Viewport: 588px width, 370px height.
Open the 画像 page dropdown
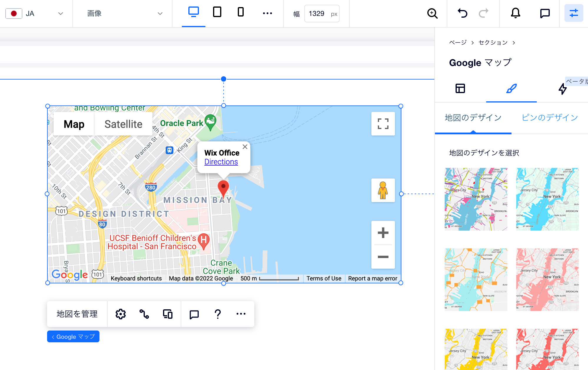pos(125,14)
